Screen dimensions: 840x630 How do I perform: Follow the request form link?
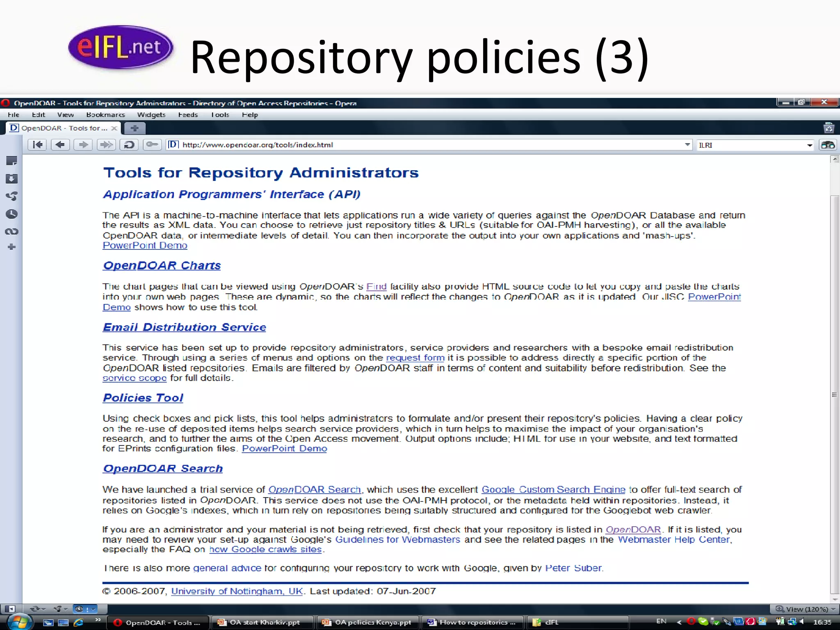(415, 358)
